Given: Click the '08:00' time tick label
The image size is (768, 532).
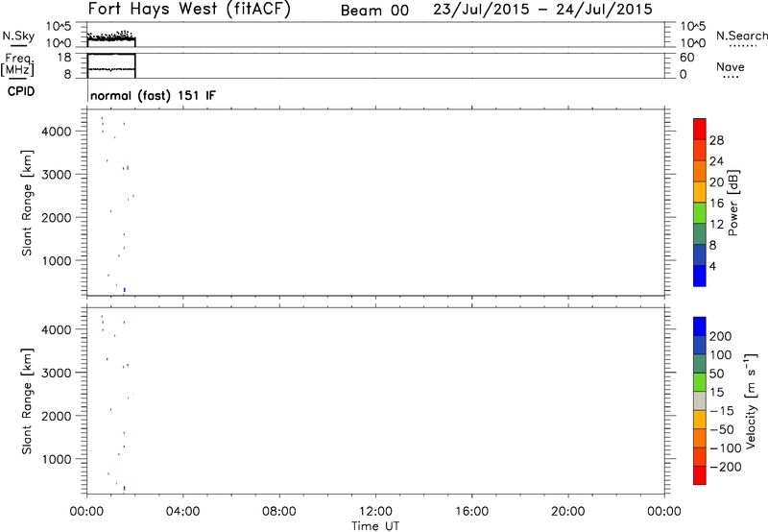Looking at the screenshot, I should (x=279, y=512).
